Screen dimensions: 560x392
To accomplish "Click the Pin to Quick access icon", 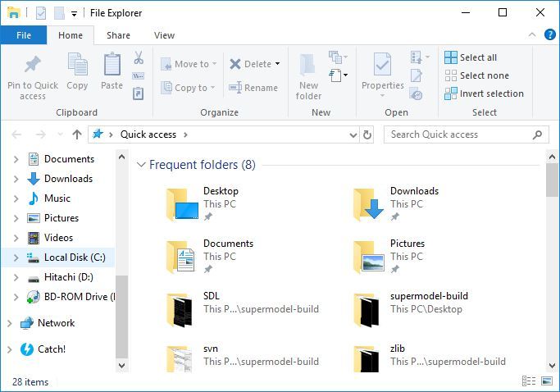I will pyautogui.click(x=33, y=65).
